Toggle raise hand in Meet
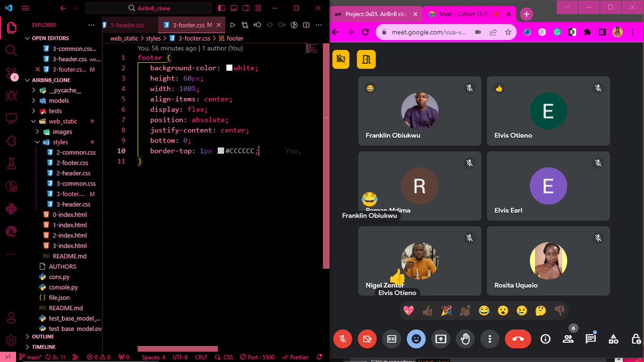 click(x=465, y=339)
